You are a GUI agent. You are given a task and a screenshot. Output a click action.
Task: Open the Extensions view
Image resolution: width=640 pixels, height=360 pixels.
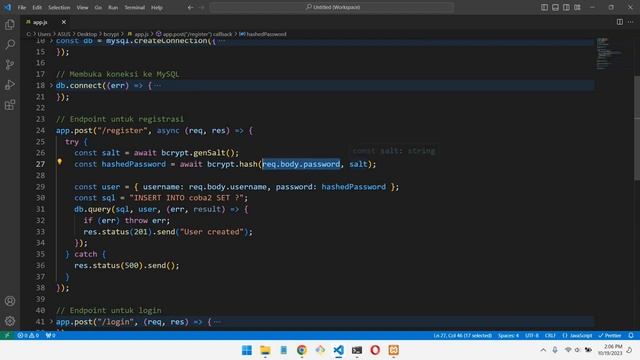(x=10, y=105)
